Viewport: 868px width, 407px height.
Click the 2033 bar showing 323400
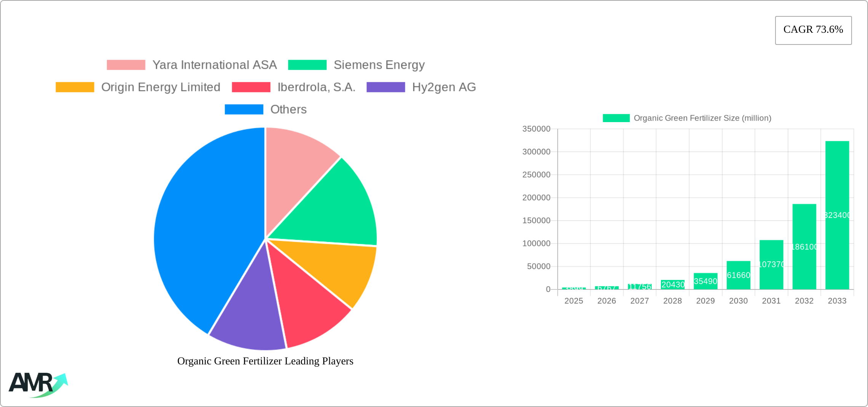tap(837, 215)
